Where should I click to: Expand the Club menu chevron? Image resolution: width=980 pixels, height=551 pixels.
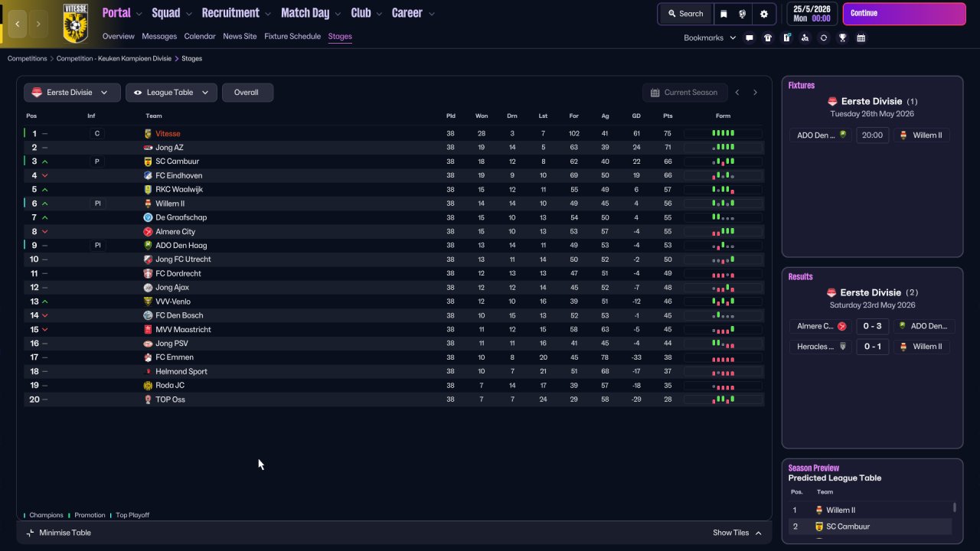pyautogui.click(x=379, y=14)
